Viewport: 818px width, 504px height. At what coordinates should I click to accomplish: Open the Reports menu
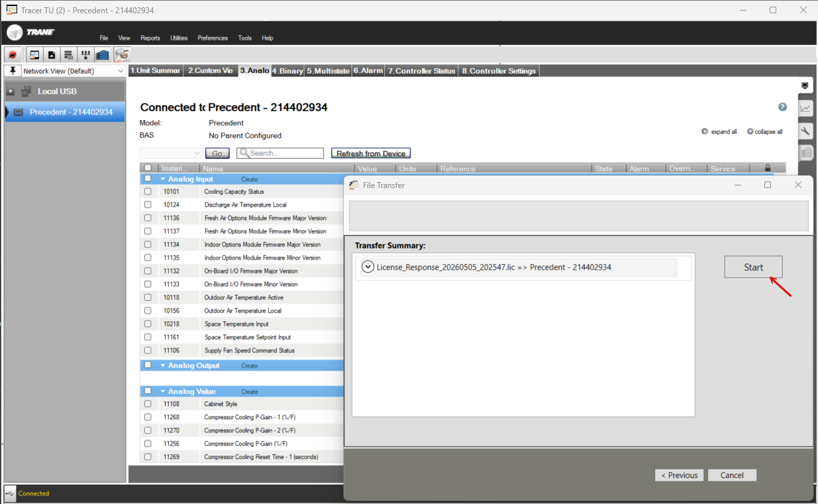tap(150, 38)
